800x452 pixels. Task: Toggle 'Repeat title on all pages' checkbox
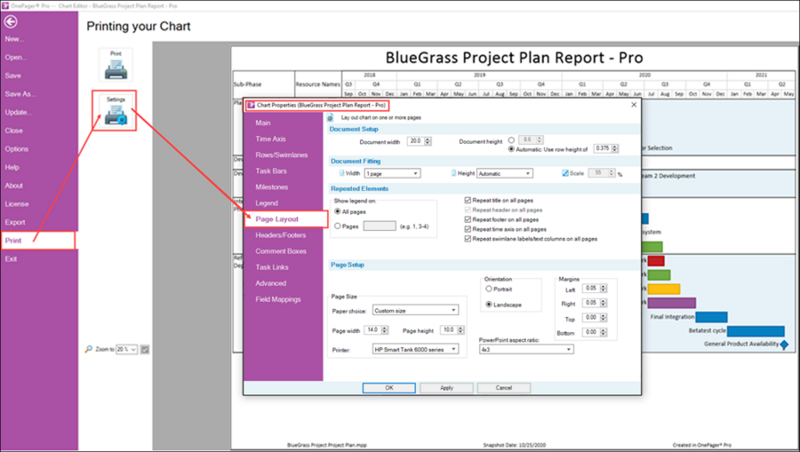[x=467, y=200]
